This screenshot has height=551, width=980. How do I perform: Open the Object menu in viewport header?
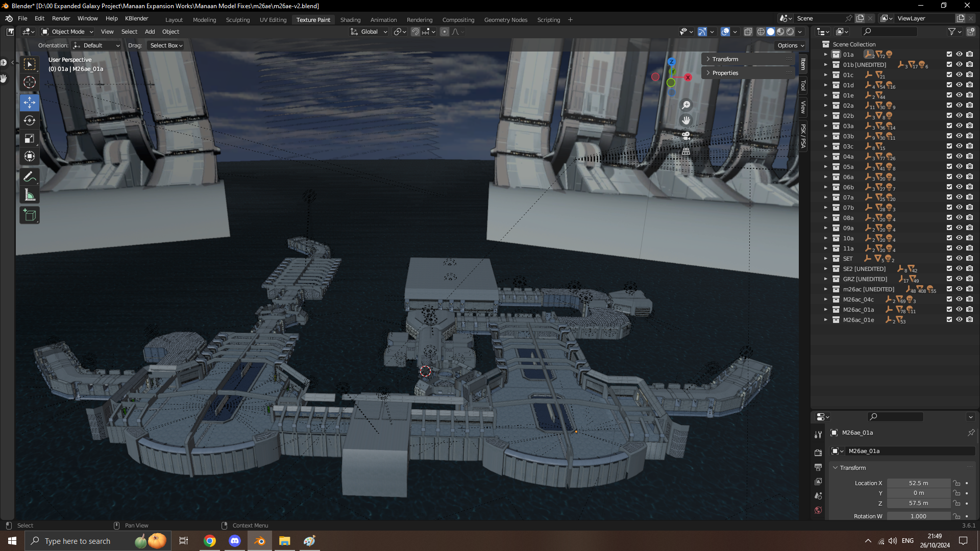pyautogui.click(x=170, y=32)
